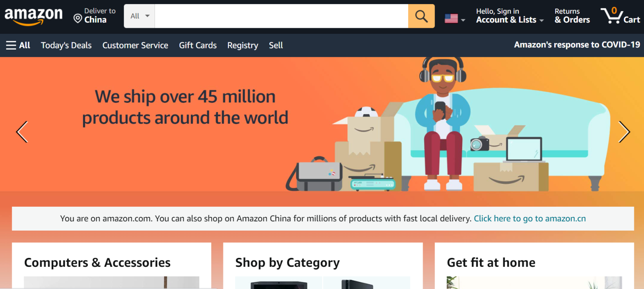
Task: Click the Shop by Category card heading
Action: [287, 263]
